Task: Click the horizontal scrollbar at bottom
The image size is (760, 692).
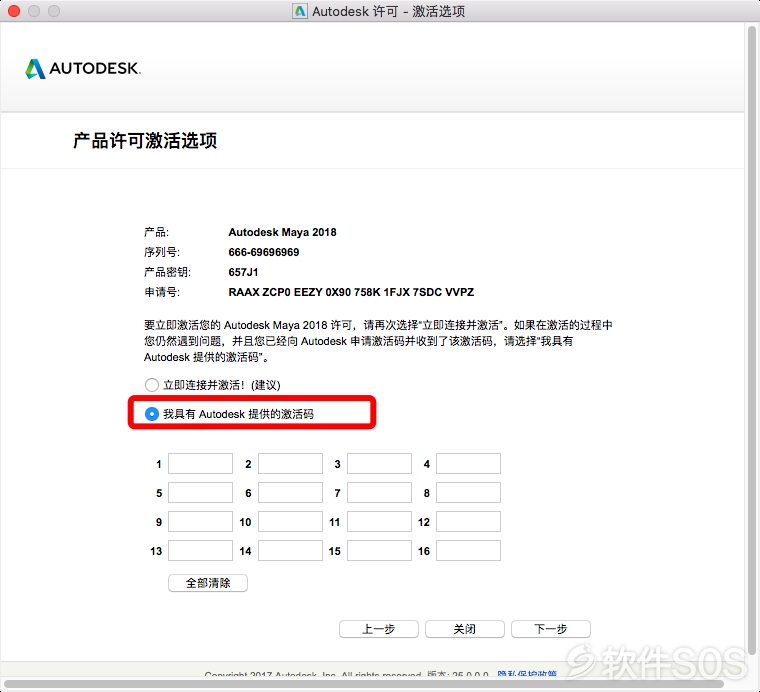Action: click(364, 684)
